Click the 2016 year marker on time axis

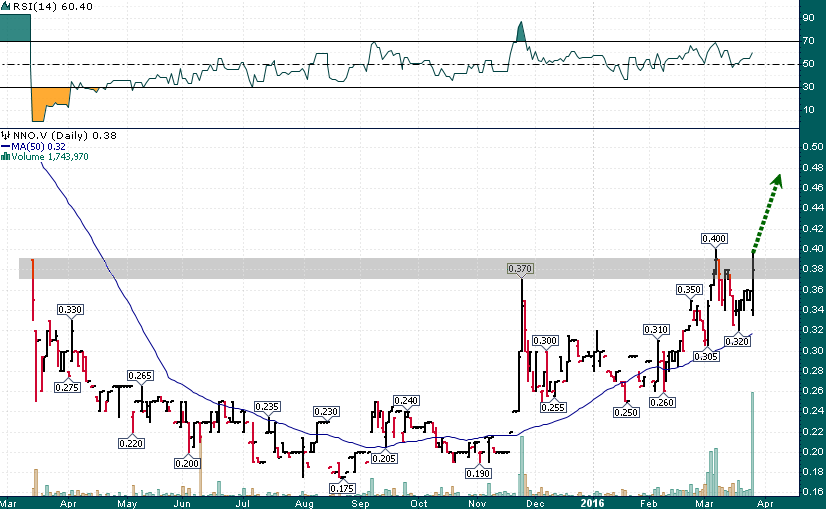[x=592, y=503]
